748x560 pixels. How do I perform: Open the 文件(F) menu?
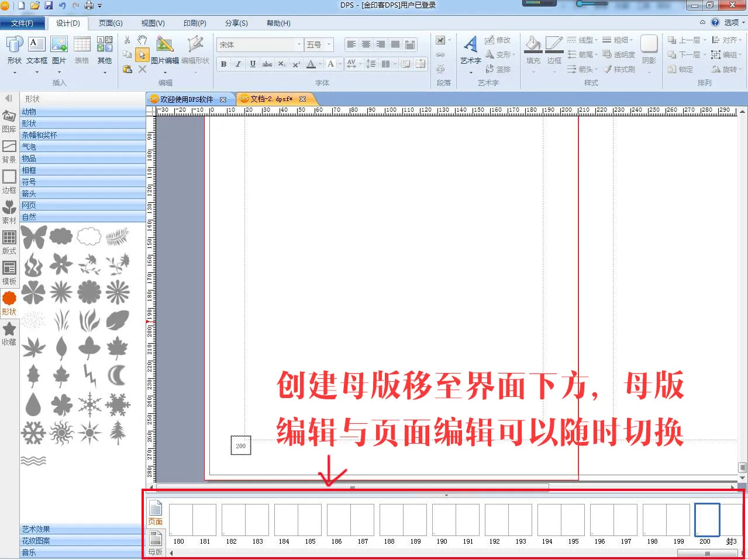[x=22, y=23]
